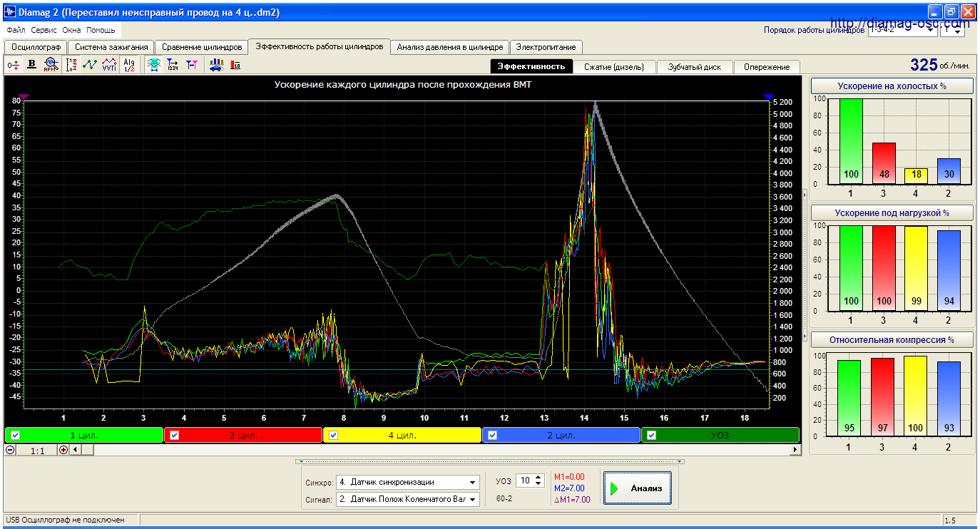
Task: Open the Синхро sensor dropdown
Action: pos(472,482)
